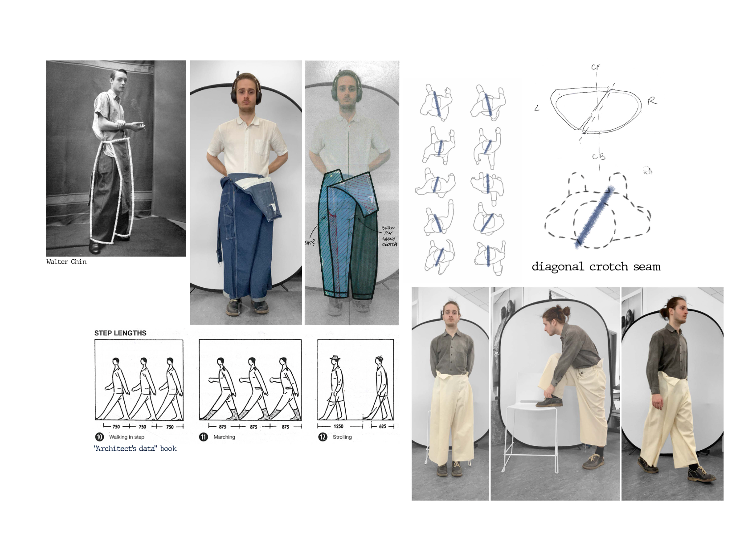Open the side-view walking cream trousers photo
The width and height of the screenshot is (756, 534).
pos(672,394)
